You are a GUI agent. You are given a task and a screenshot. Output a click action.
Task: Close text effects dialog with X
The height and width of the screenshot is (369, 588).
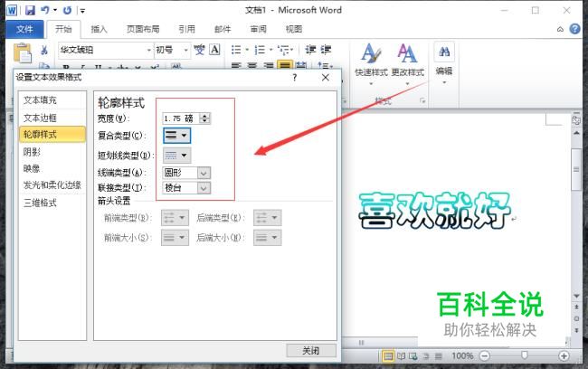326,78
